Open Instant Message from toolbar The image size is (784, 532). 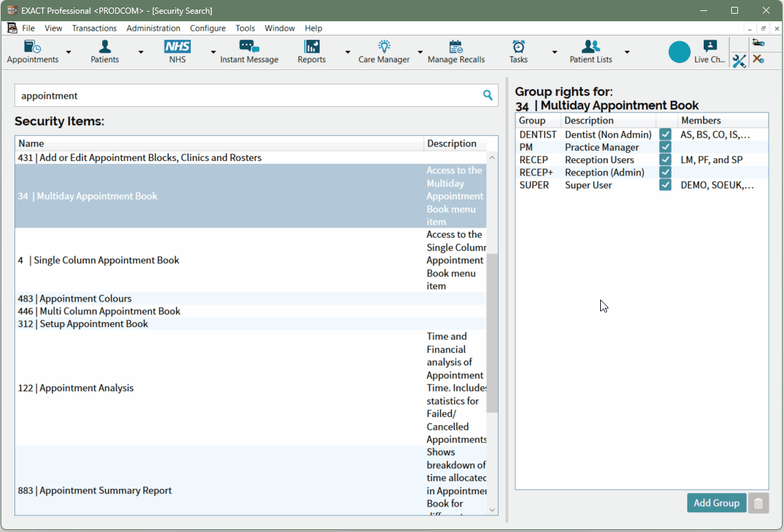point(249,52)
